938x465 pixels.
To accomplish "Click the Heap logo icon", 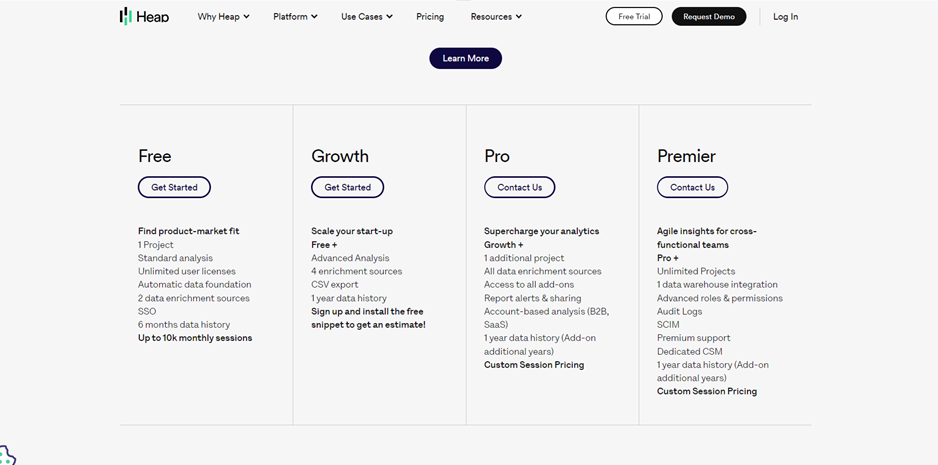I will [x=126, y=16].
